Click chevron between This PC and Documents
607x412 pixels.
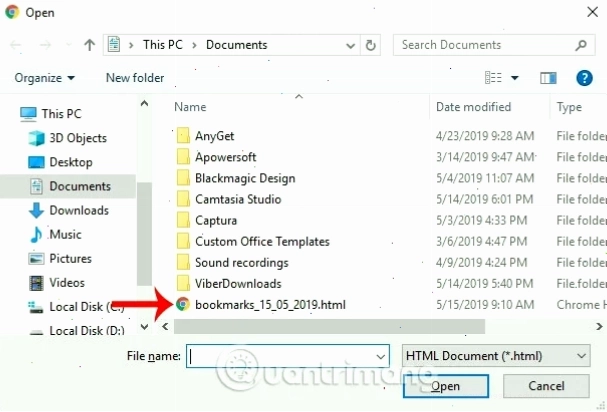point(194,46)
